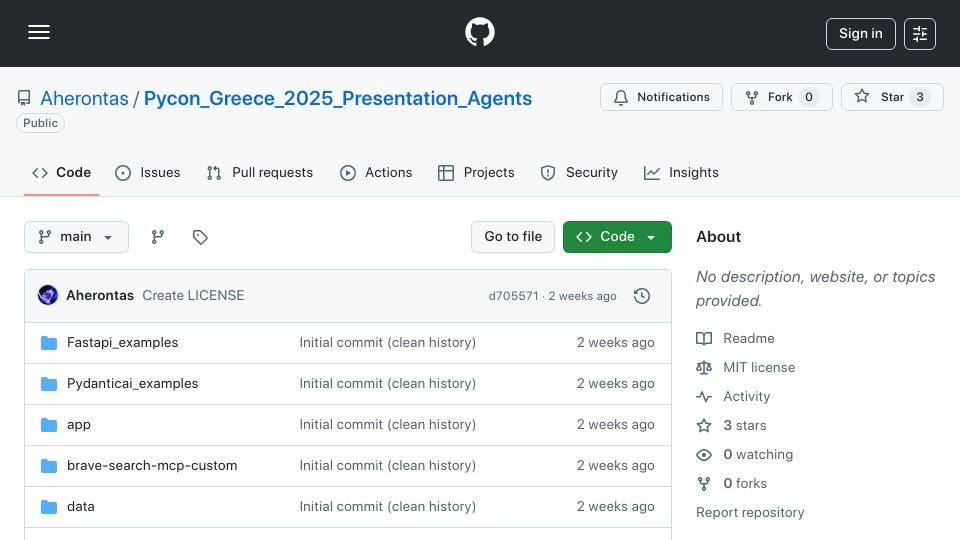Open commit hash d705571
Screen dimensions: 960x540
coord(513,296)
